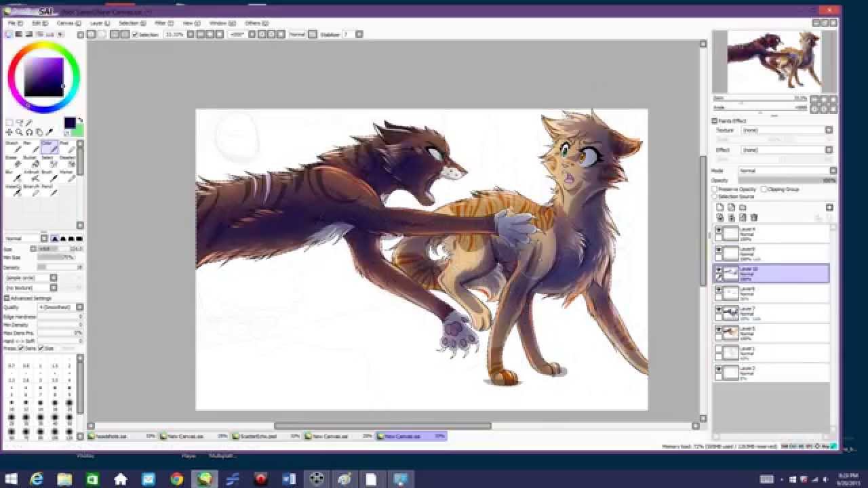This screenshot has width=868, height=488.
Task: Select the eyedropper color picker tool
Action: pyautogui.click(x=50, y=132)
